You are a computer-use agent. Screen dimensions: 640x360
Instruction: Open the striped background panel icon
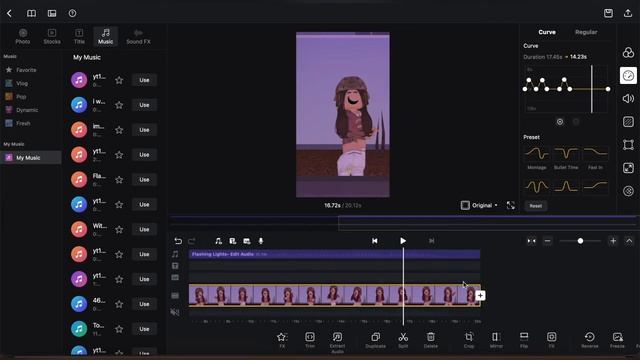[x=628, y=122]
